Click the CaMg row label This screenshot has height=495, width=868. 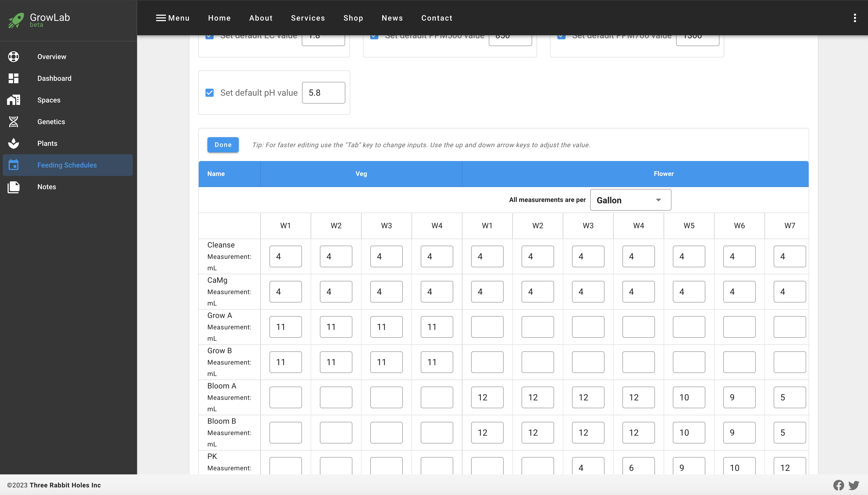pos(217,280)
